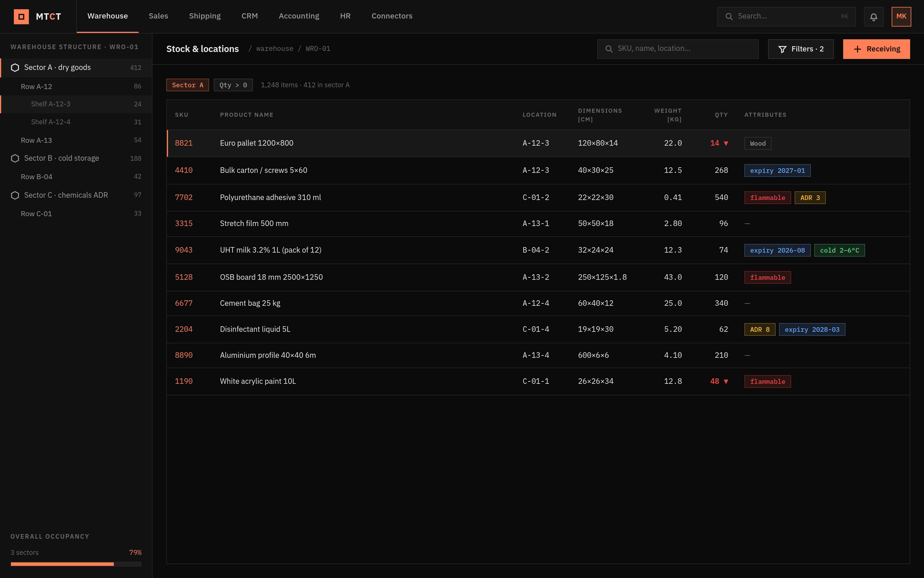Select Sector C · chemicals ADR
The height and width of the screenshot is (578, 924).
tap(76, 195)
